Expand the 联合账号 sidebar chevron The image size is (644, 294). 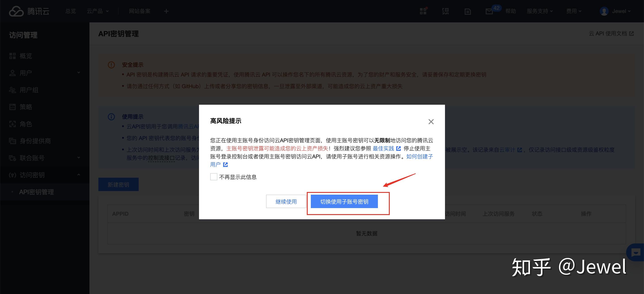(x=79, y=158)
